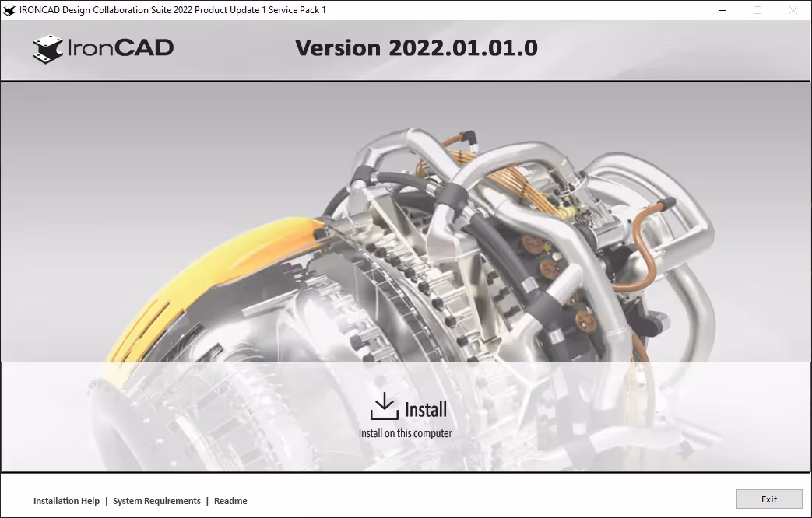The height and width of the screenshot is (518, 812).
Task: Open the Installation Help link
Action: point(66,501)
